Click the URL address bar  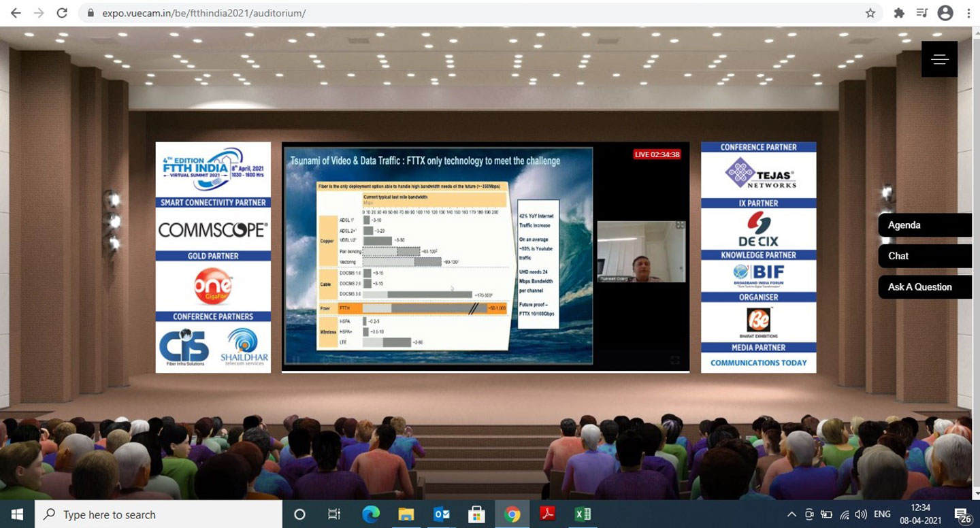click(480, 13)
